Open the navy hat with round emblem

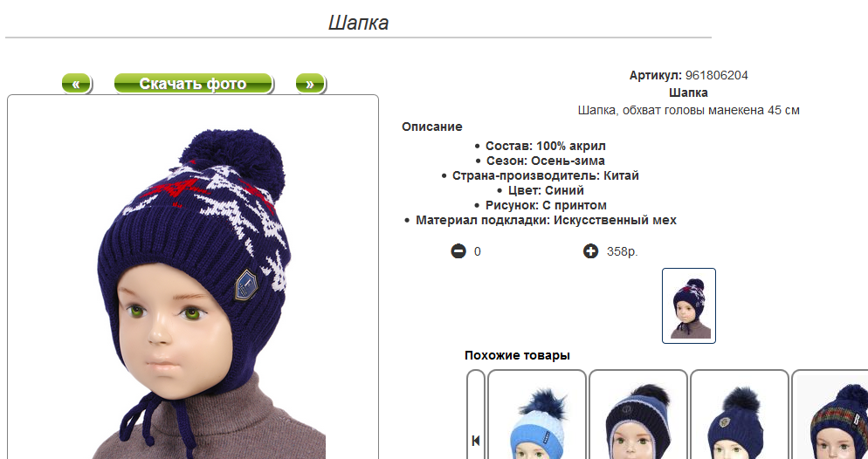739,414
